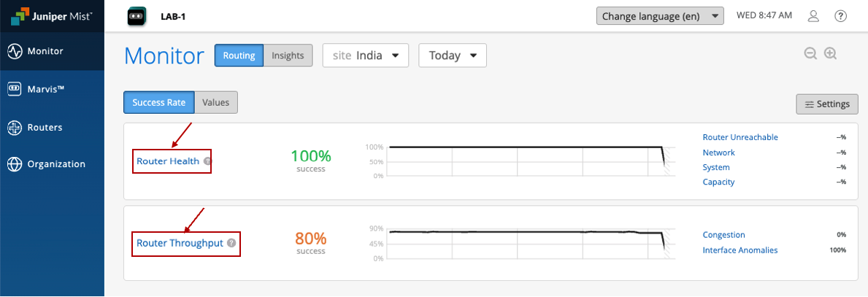Switch to the Insights view toggle
This screenshot has height=297, width=868.
click(x=288, y=55)
